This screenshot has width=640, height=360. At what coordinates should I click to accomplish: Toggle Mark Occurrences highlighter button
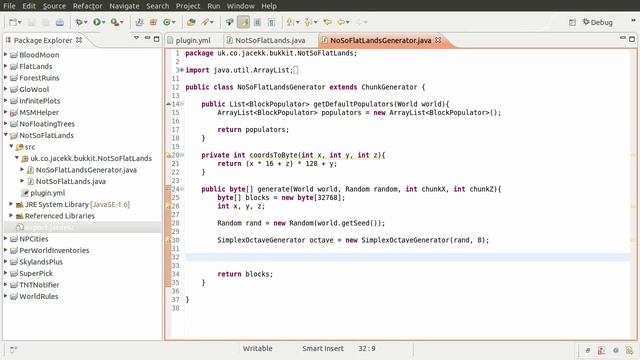pyautogui.click(x=244, y=22)
